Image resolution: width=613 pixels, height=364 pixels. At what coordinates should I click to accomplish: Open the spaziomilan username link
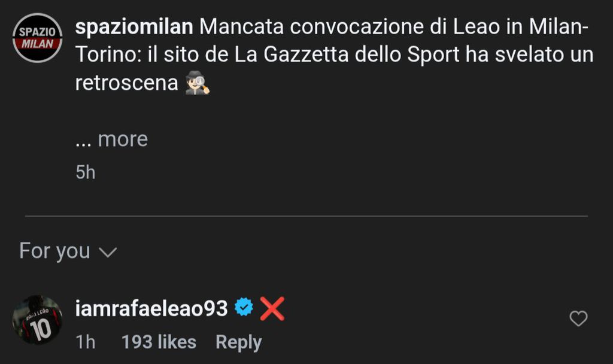(134, 27)
